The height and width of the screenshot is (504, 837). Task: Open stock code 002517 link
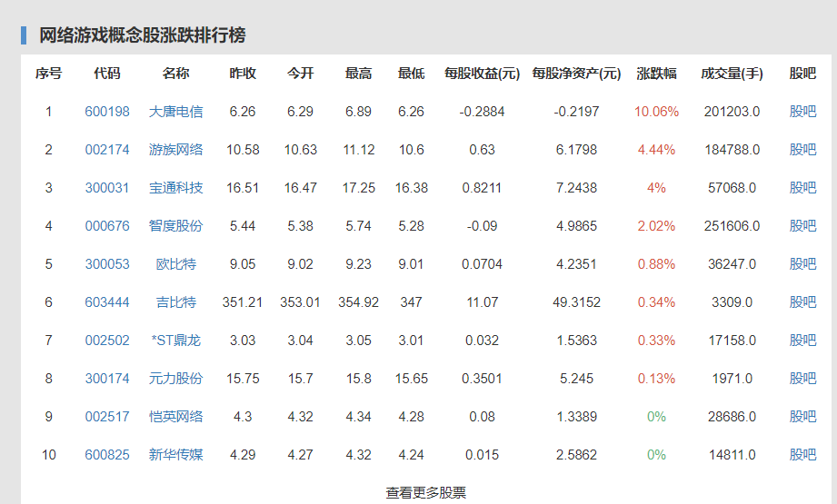[x=107, y=417]
